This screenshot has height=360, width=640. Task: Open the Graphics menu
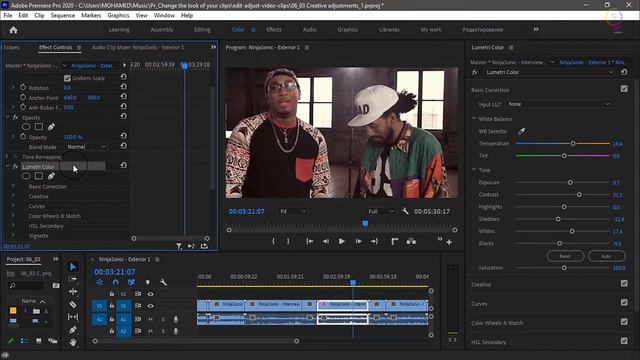[118, 16]
